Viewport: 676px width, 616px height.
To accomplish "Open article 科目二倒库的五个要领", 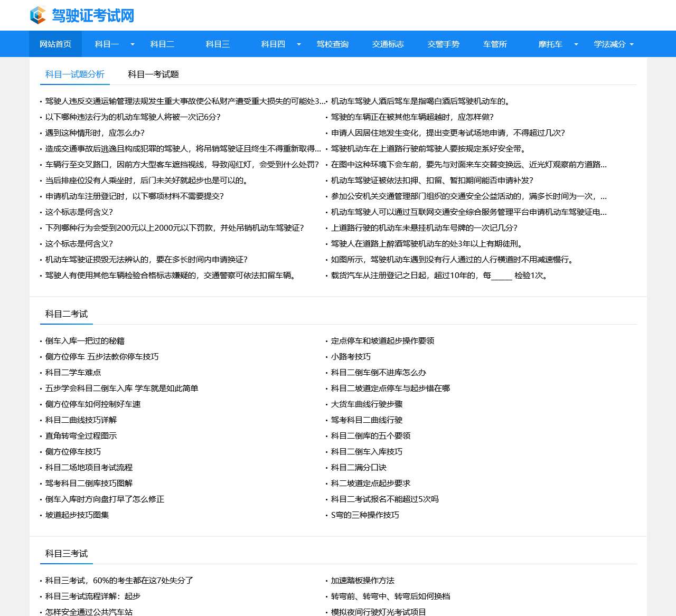I will click(x=371, y=436).
